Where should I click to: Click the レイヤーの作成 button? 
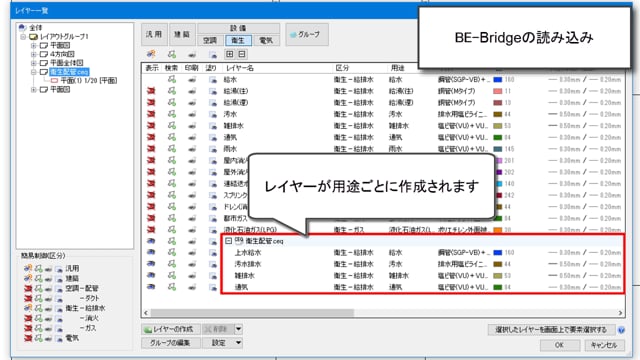171,329
